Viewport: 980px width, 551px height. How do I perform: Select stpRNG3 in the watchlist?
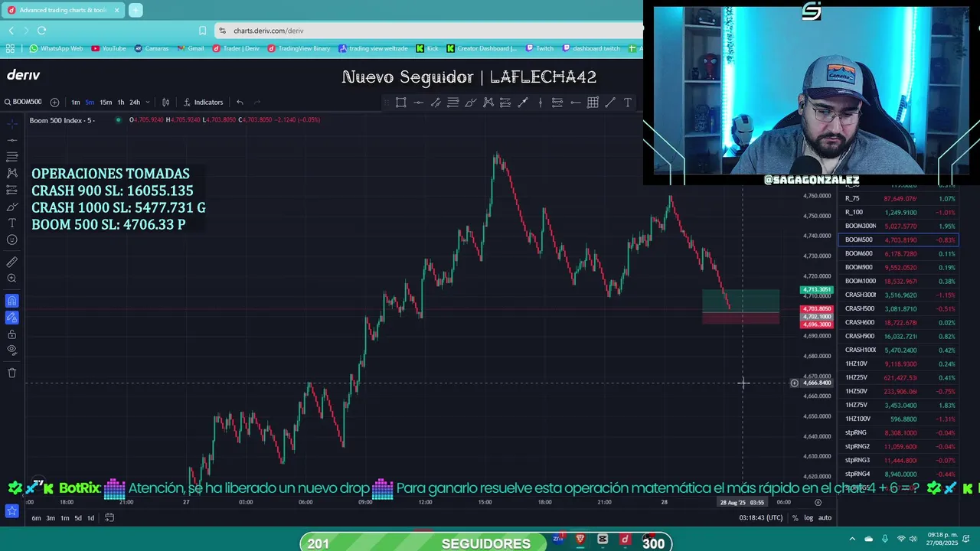[x=899, y=460]
